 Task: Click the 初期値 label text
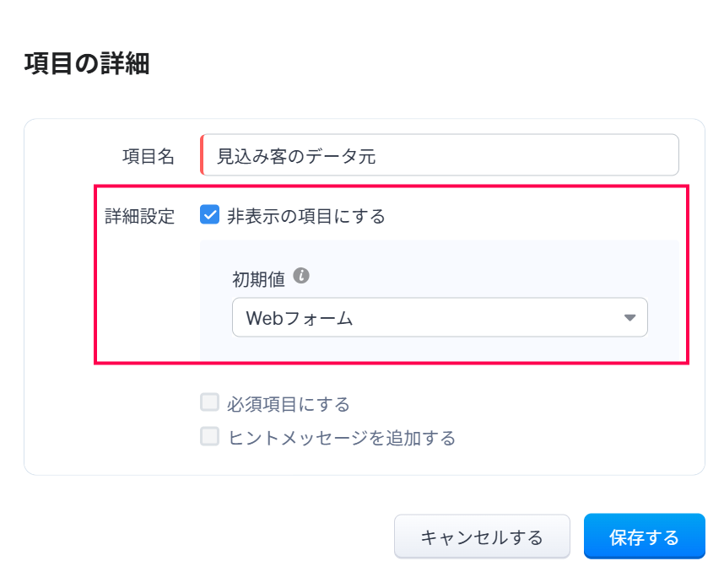258,278
